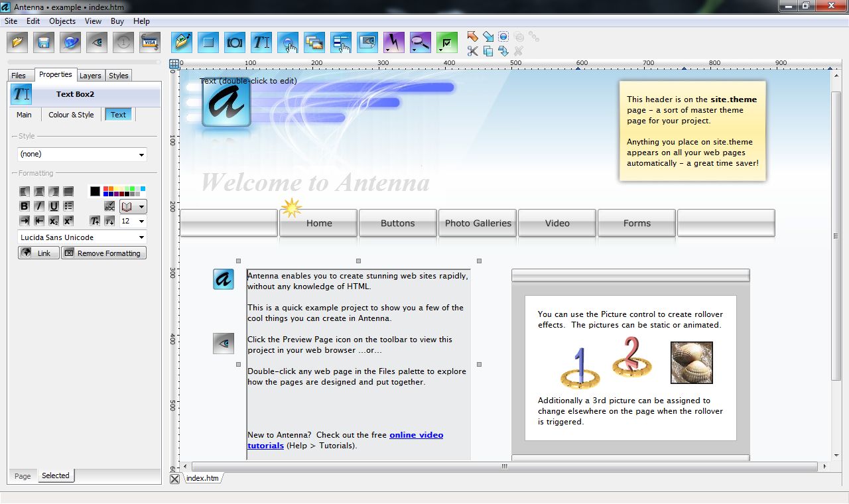Toggle Italic formatting

(39, 206)
